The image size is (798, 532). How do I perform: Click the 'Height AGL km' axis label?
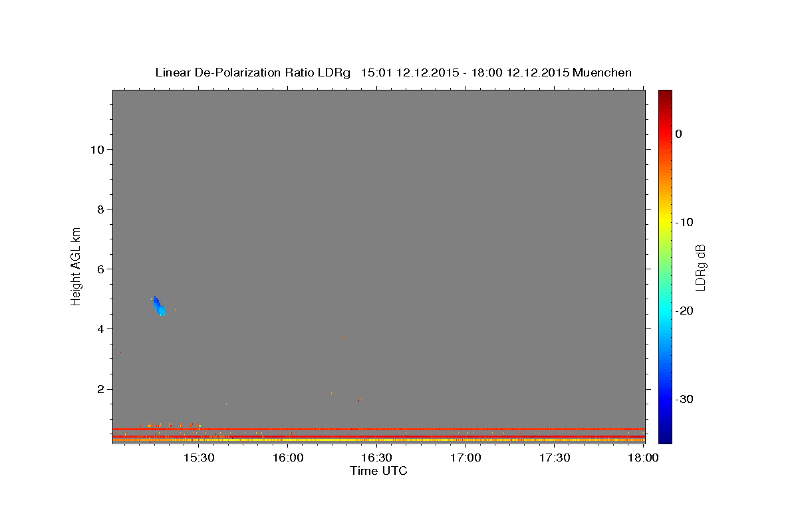coord(76,266)
